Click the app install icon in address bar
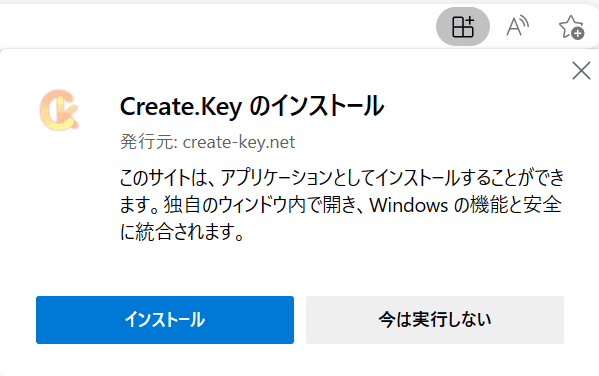This screenshot has width=599, height=376. point(463,27)
